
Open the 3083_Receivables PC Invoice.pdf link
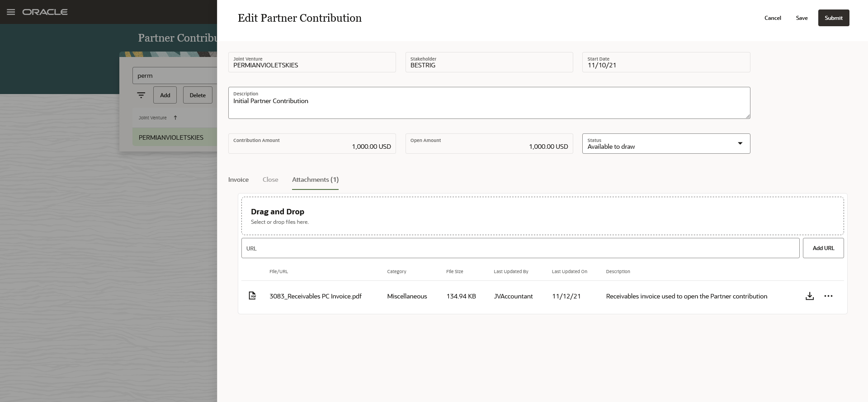click(x=316, y=296)
